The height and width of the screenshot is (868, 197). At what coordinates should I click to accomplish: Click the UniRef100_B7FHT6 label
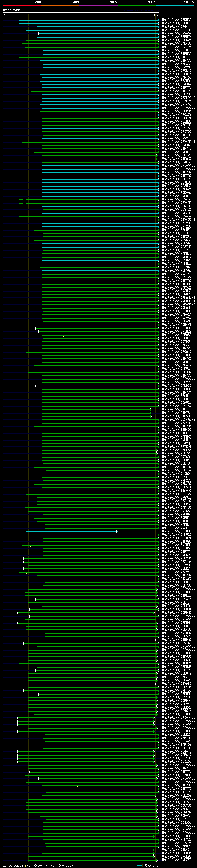(177, 37)
